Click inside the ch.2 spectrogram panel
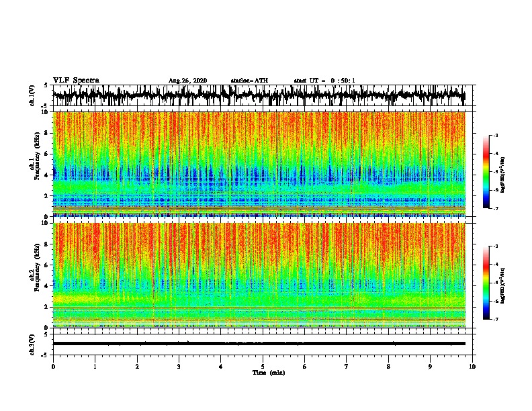The height and width of the screenshot is (411, 532). point(259,275)
